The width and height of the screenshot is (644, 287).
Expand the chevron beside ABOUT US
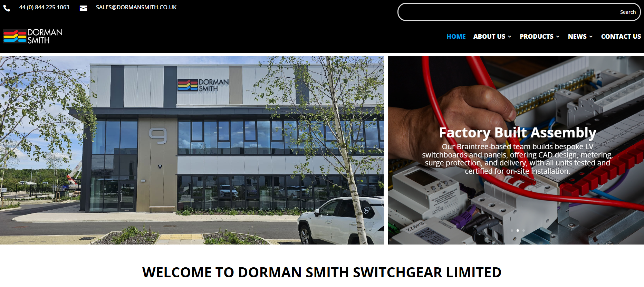(510, 37)
